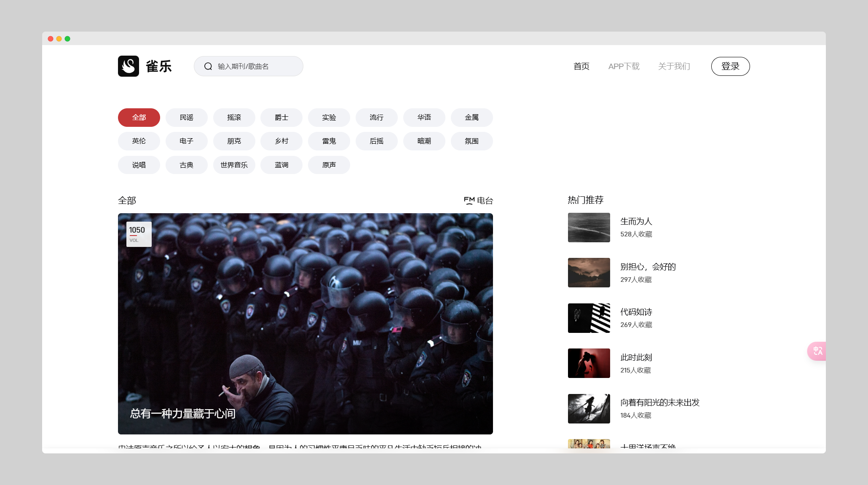
Task: Select the 古典 genre tag
Action: click(187, 165)
